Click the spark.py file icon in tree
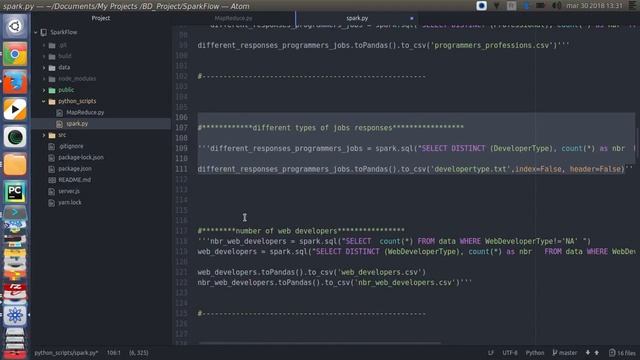 coord(60,124)
